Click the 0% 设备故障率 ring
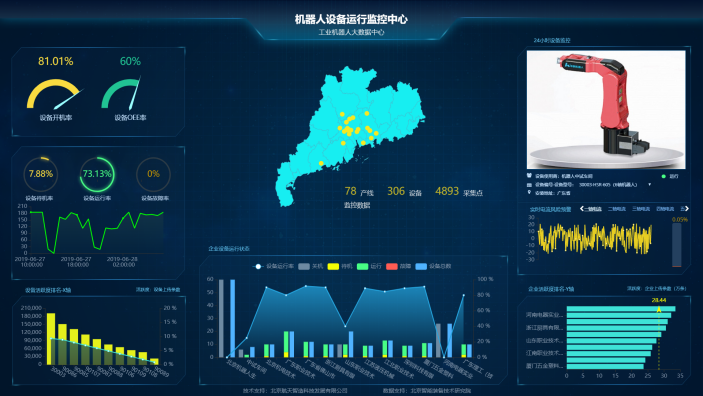The height and width of the screenshot is (396, 703). 153,174
